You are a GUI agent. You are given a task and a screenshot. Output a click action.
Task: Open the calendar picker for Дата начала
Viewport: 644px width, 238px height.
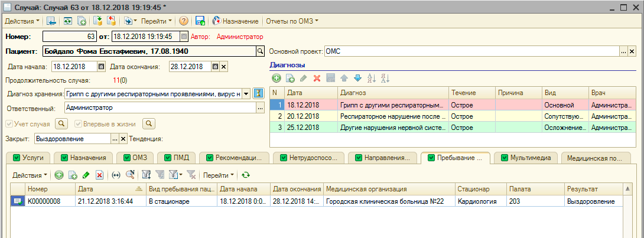(101, 66)
